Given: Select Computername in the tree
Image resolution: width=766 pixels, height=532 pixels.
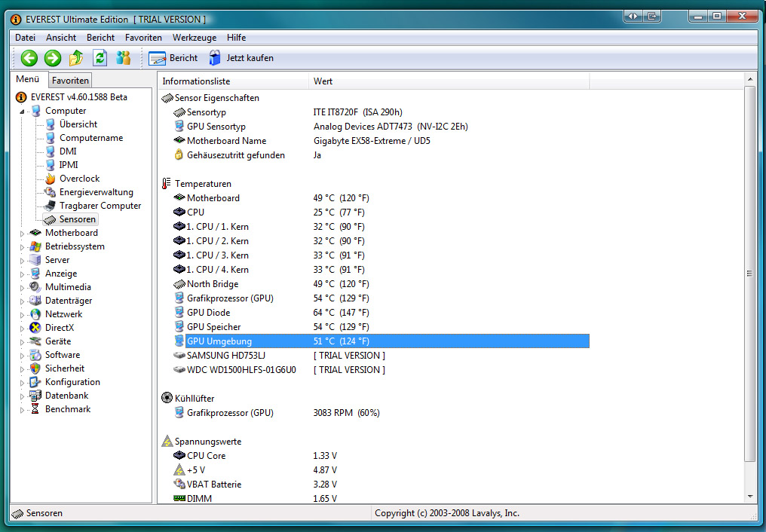Looking at the screenshot, I should pyautogui.click(x=91, y=138).
